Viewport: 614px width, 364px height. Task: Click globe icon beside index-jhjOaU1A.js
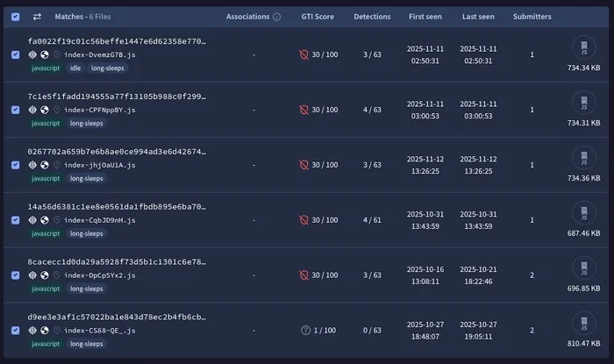pos(45,165)
